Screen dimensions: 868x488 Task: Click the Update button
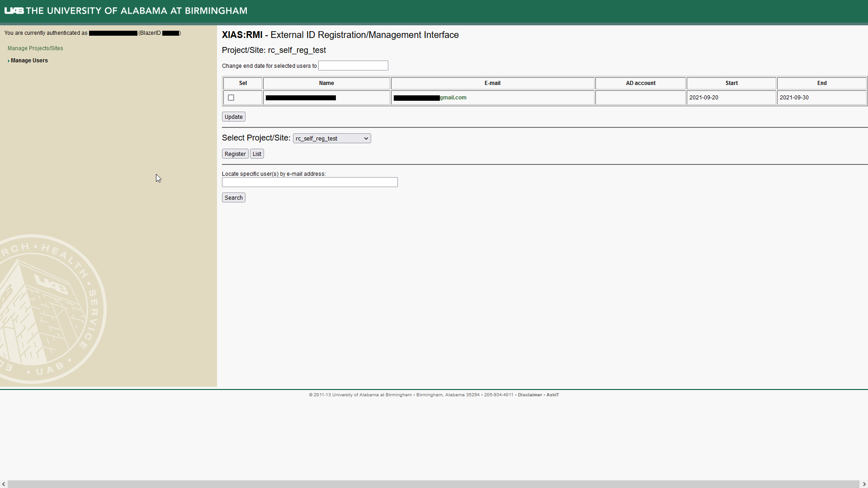pos(234,117)
